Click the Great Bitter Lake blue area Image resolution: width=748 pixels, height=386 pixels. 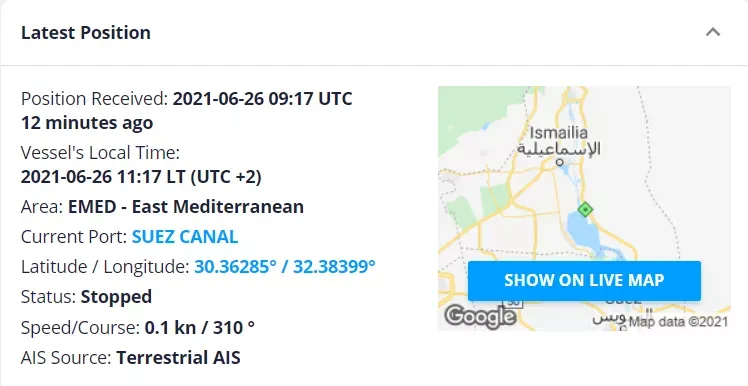(x=582, y=234)
